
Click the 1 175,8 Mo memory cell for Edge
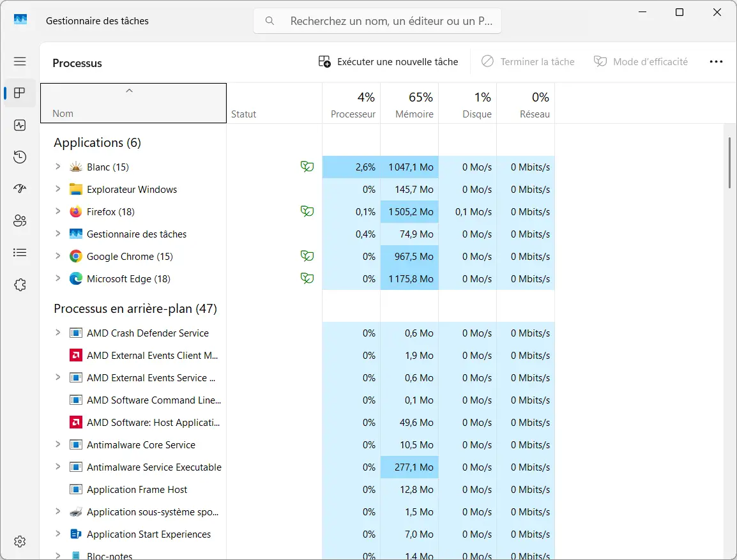(409, 279)
